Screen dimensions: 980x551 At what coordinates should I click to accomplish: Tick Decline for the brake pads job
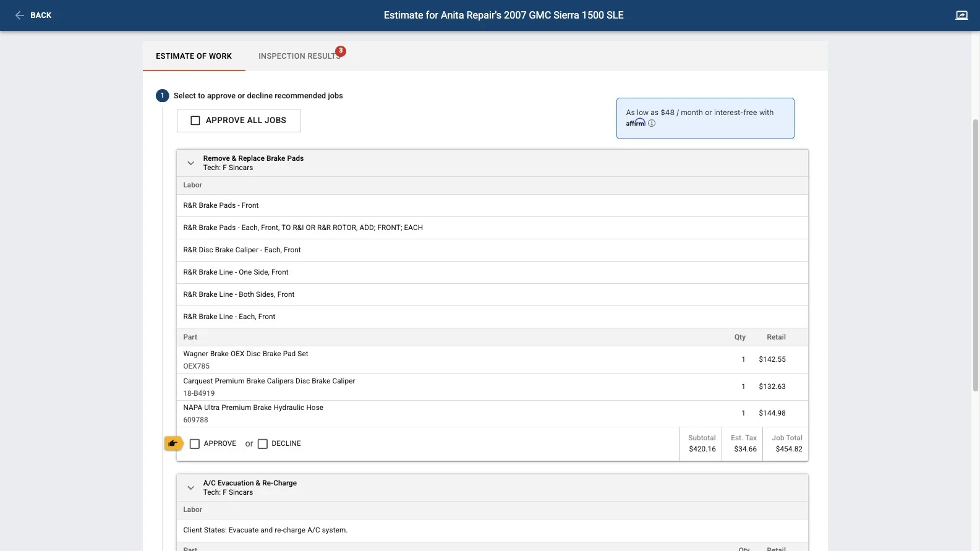point(263,444)
